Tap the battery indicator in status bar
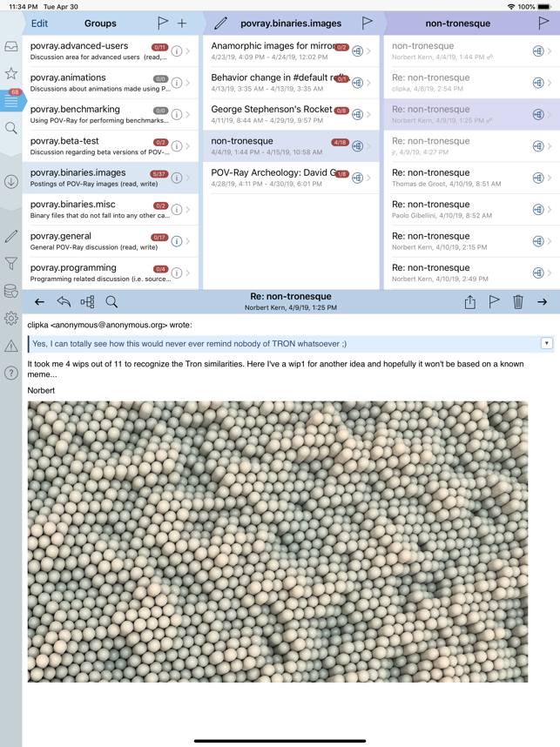The image size is (560, 747). [x=543, y=7]
